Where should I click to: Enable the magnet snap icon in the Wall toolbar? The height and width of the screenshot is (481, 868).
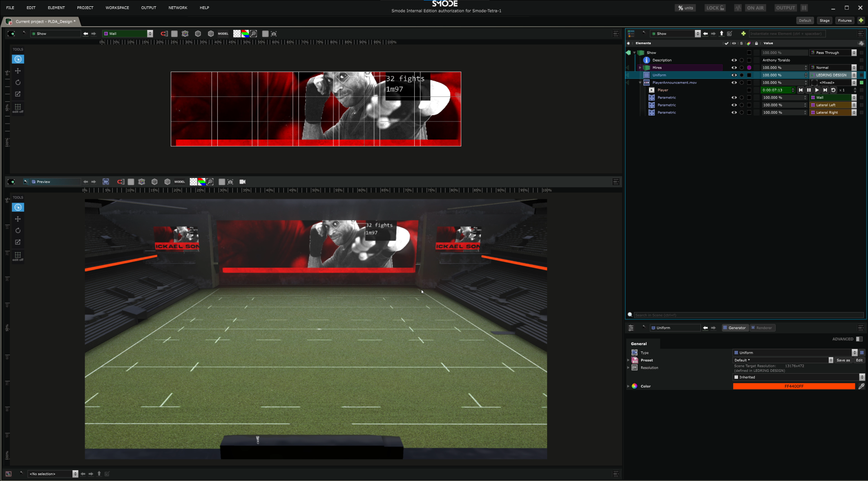click(x=164, y=34)
